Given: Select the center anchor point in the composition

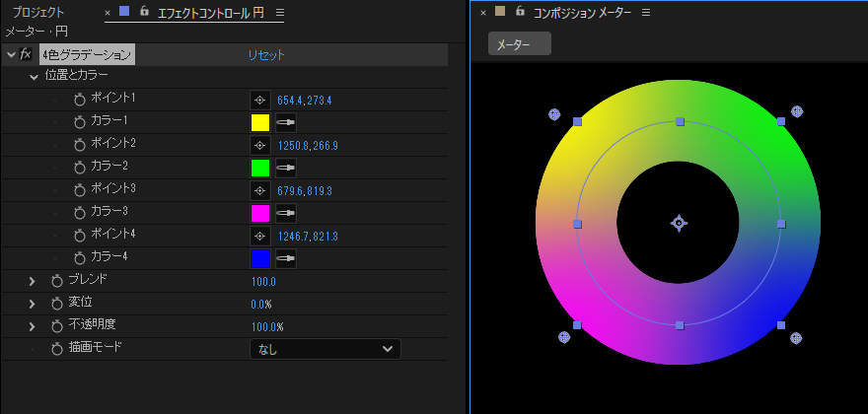Looking at the screenshot, I should [679, 224].
